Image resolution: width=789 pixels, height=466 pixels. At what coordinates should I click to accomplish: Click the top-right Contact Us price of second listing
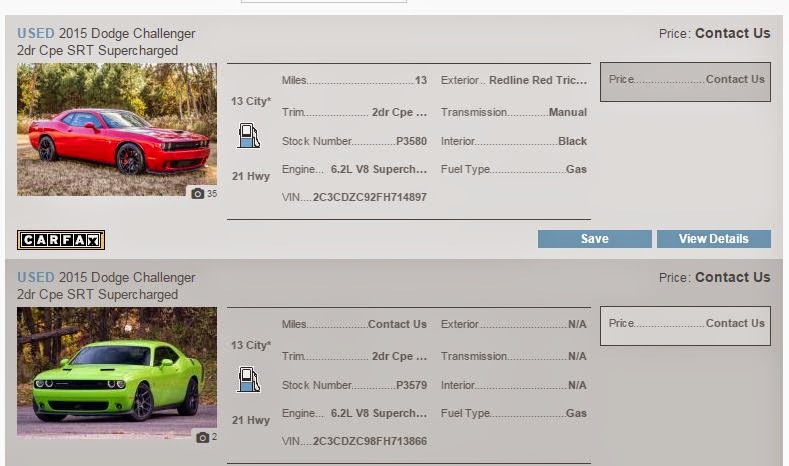pyautogui.click(x=732, y=278)
